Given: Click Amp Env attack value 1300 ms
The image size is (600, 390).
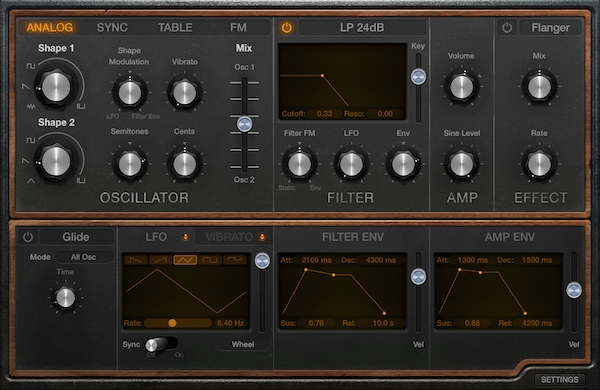Looking at the screenshot, I should 473,260.
